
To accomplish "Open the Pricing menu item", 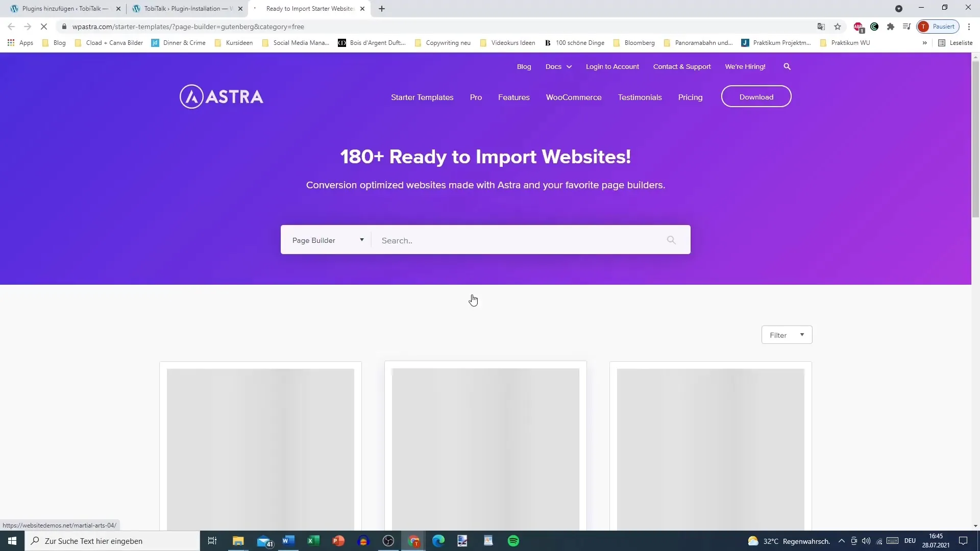I will [x=690, y=97].
